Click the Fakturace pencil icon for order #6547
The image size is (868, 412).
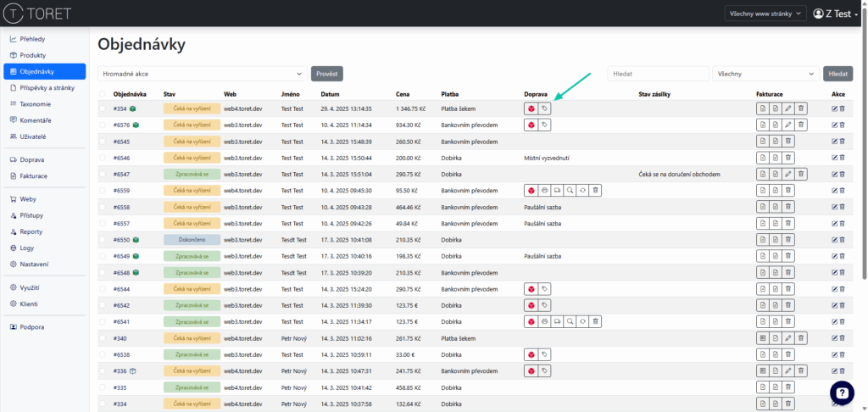pyautogui.click(x=788, y=175)
